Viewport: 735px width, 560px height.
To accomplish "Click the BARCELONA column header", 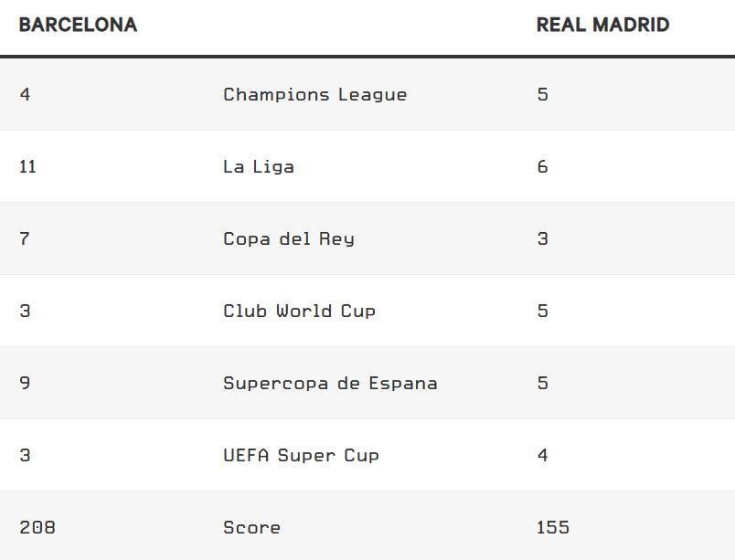I will 78,26.
